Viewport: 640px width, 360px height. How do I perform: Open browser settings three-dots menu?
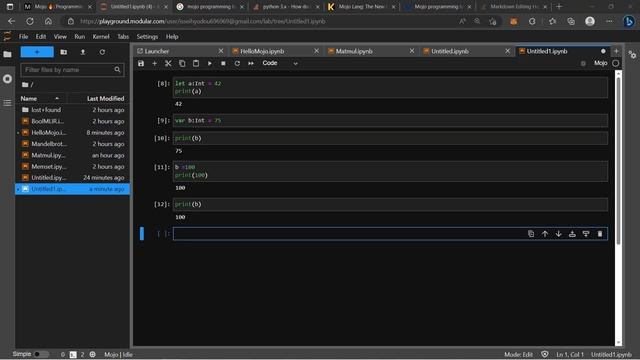[609, 21]
